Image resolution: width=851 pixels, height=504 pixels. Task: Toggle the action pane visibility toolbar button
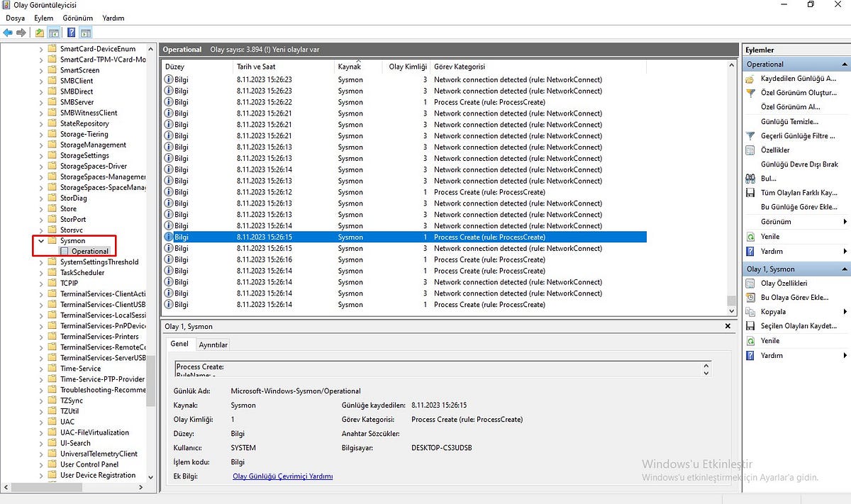85,32
